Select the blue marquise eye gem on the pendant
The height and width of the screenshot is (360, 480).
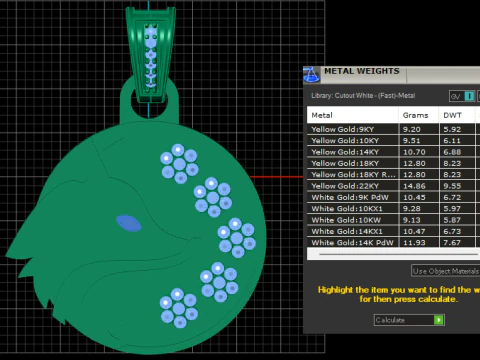point(129,223)
